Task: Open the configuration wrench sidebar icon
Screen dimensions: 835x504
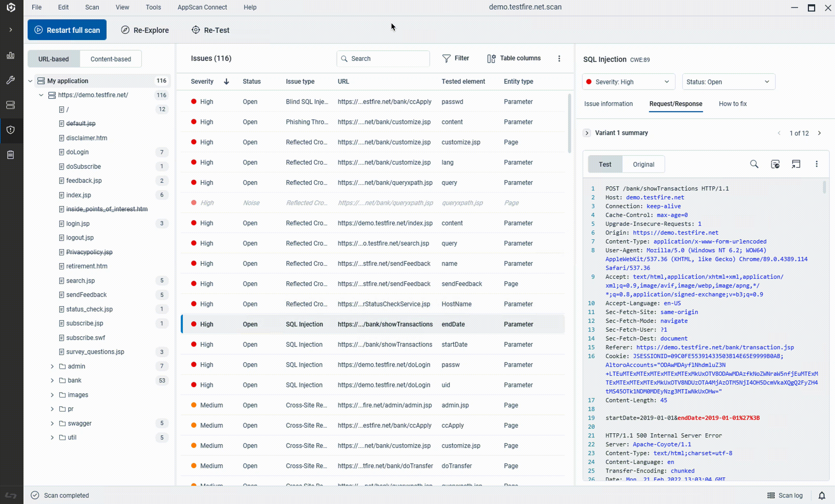Action: [x=11, y=80]
